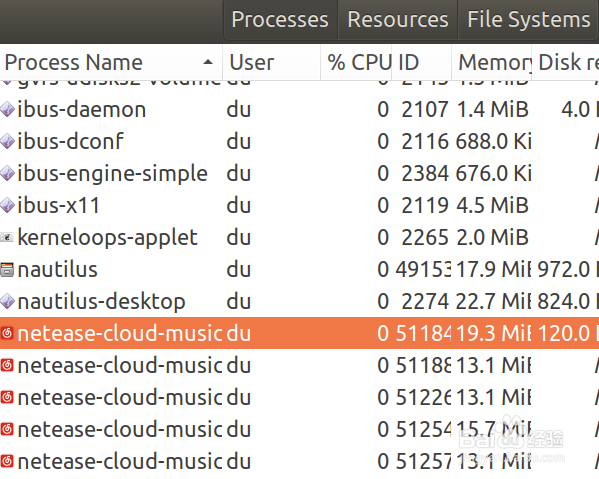Click the ibus-x11 process icon
The width and height of the screenshot is (599, 479).
pyautogui.click(x=7, y=206)
